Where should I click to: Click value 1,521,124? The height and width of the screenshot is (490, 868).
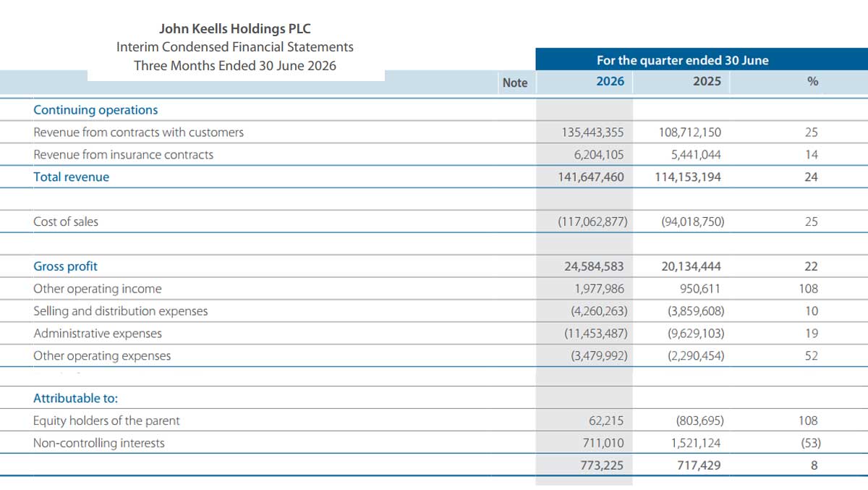pos(695,443)
